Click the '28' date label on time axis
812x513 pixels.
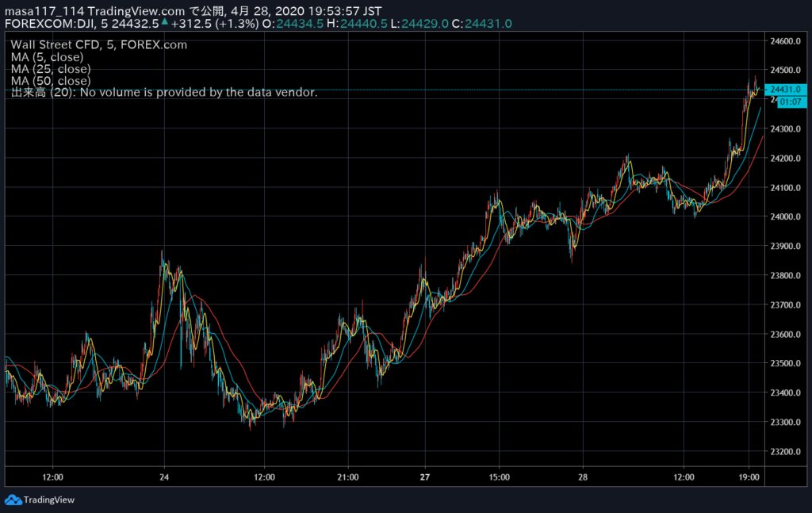(583, 477)
